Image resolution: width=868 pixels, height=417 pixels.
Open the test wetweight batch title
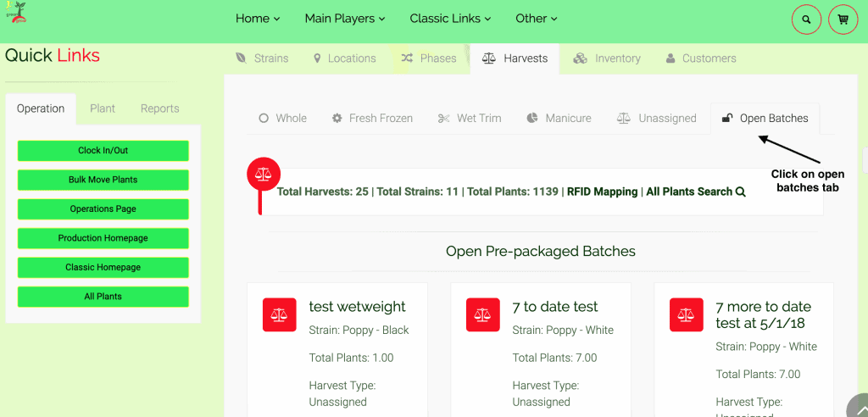tap(357, 306)
